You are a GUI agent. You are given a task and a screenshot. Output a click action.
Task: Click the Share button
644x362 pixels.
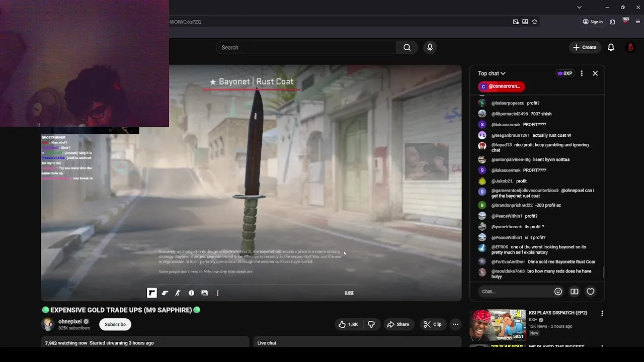coord(398,324)
